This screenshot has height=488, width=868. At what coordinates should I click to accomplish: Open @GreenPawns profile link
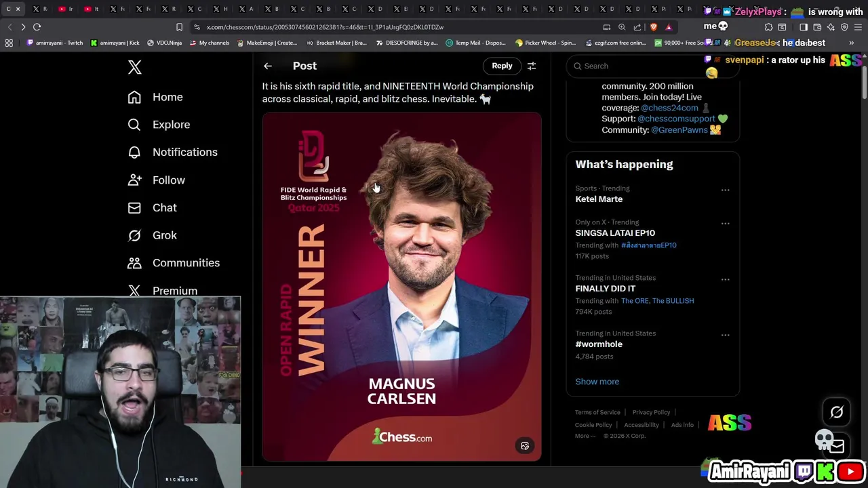[679, 129]
